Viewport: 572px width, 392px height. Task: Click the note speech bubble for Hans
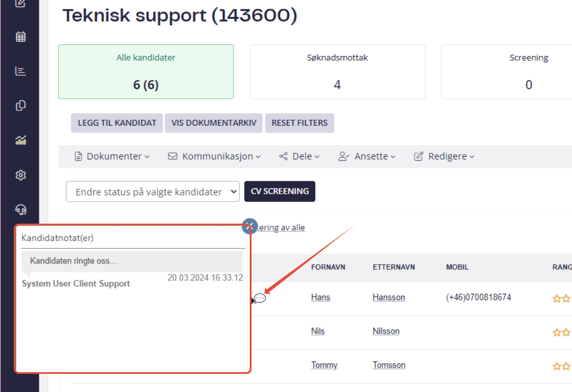(260, 298)
